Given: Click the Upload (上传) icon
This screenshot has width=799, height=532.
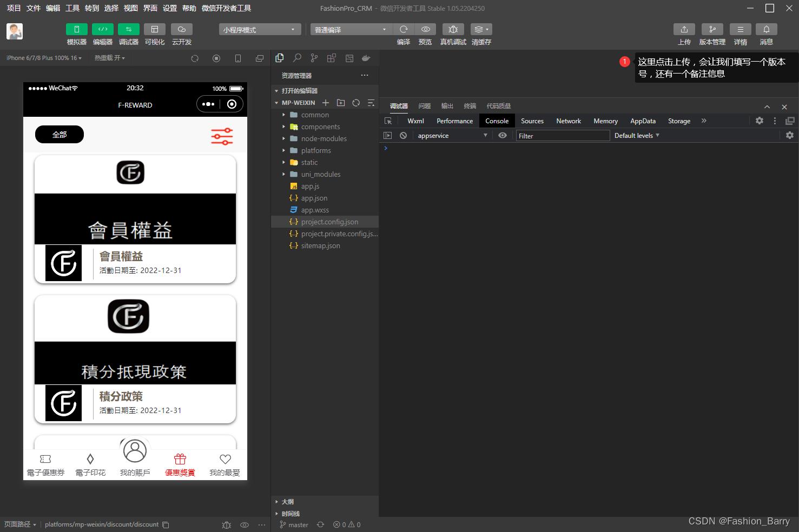Looking at the screenshot, I should pyautogui.click(x=684, y=29).
